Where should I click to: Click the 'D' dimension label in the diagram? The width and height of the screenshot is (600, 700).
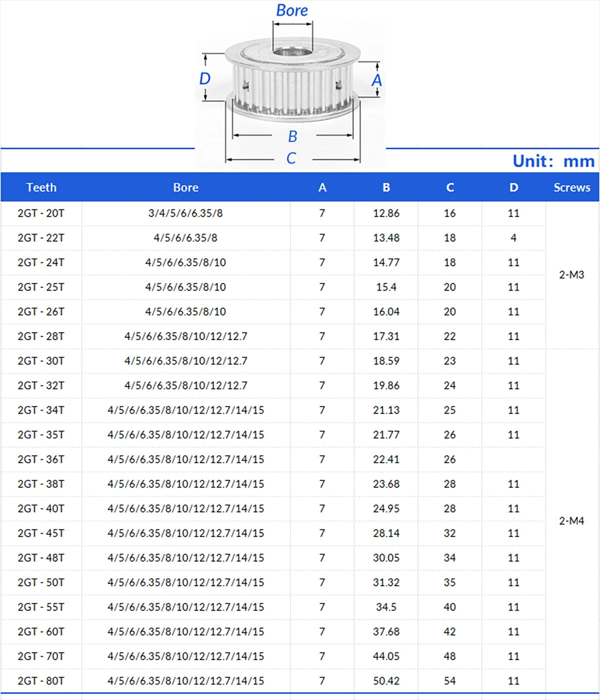[205, 78]
